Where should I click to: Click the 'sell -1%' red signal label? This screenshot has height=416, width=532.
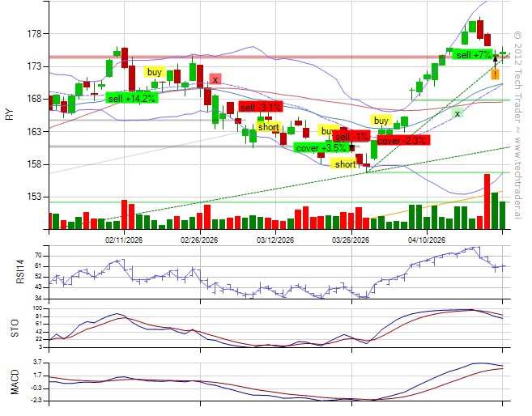pyautogui.click(x=351, y=136)
